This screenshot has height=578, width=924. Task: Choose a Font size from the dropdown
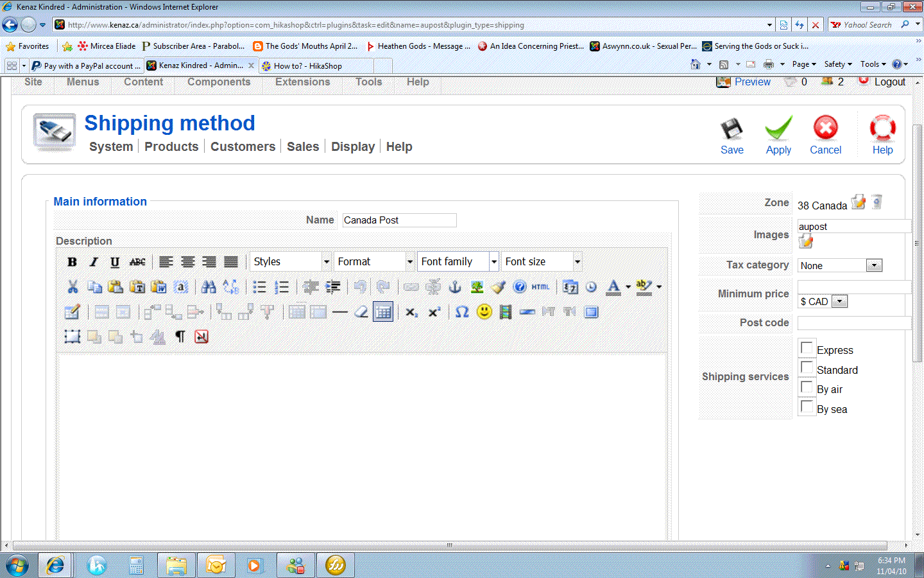click(x=542, y=262)
